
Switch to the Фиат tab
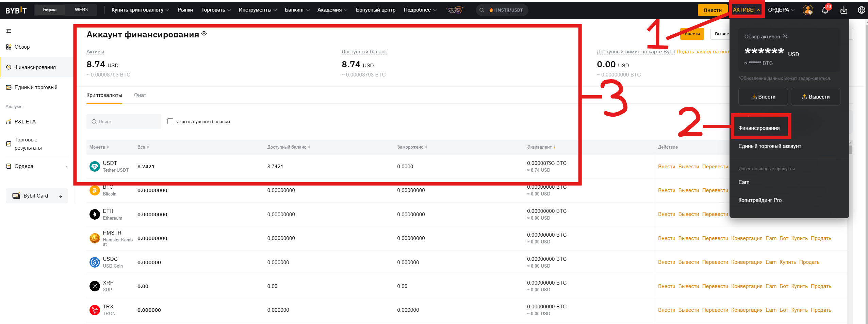click(140, 95)
